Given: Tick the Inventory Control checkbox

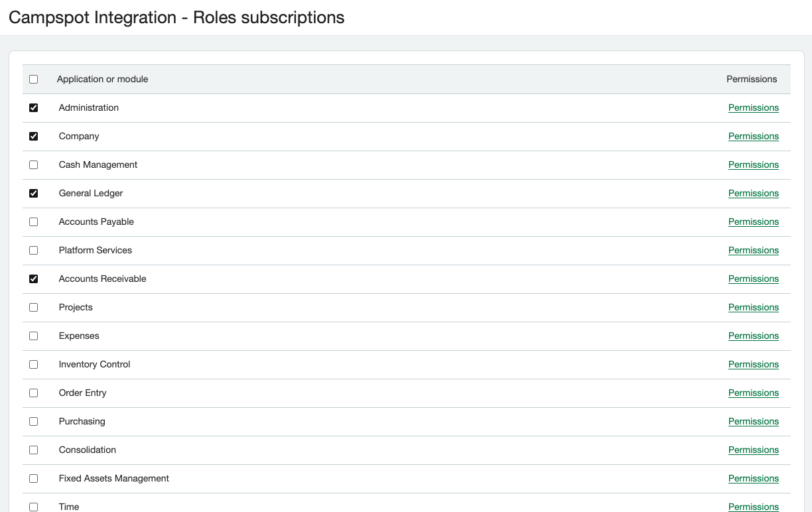Looking at the screenshot, I should (x=34, y=364).
